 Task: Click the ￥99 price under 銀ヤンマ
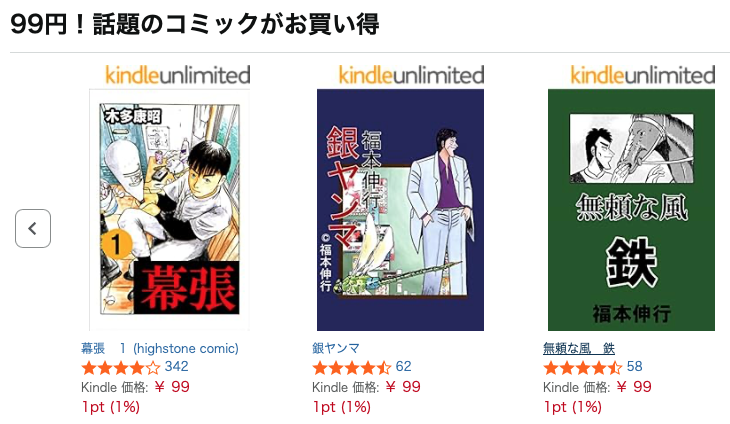click(403, 387)
